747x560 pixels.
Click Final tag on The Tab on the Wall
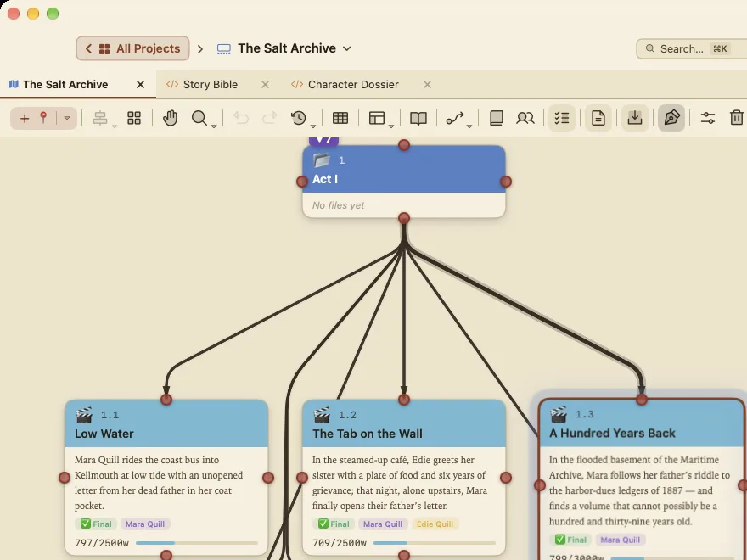[x=334, y=524]
